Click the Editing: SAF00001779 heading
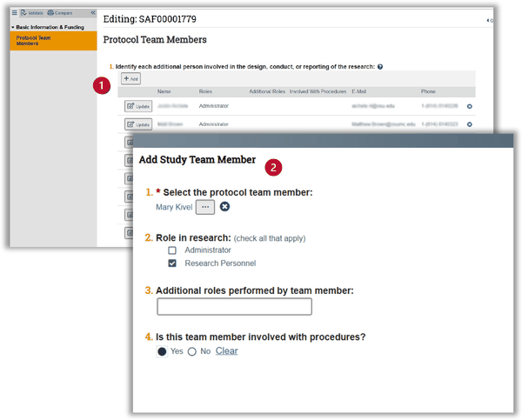 click(150, 19)
